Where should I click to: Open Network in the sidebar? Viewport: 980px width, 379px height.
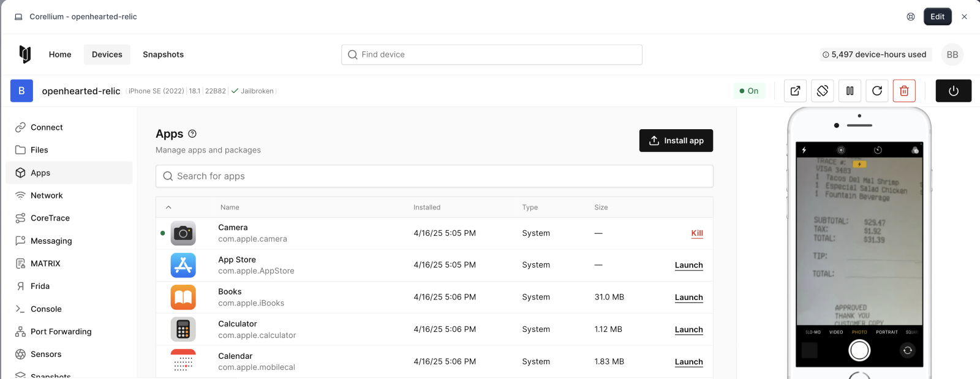tap(69, 195)
